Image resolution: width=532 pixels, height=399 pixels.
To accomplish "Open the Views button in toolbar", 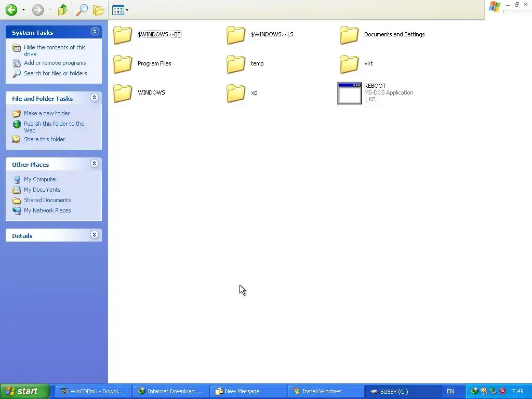I will [118, 10].
